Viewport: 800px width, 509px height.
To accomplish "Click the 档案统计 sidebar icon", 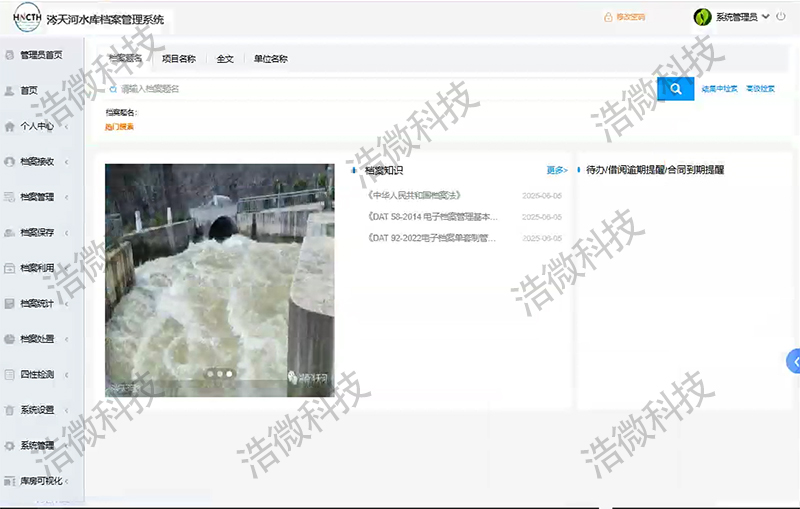I will [x=9, y=303].
